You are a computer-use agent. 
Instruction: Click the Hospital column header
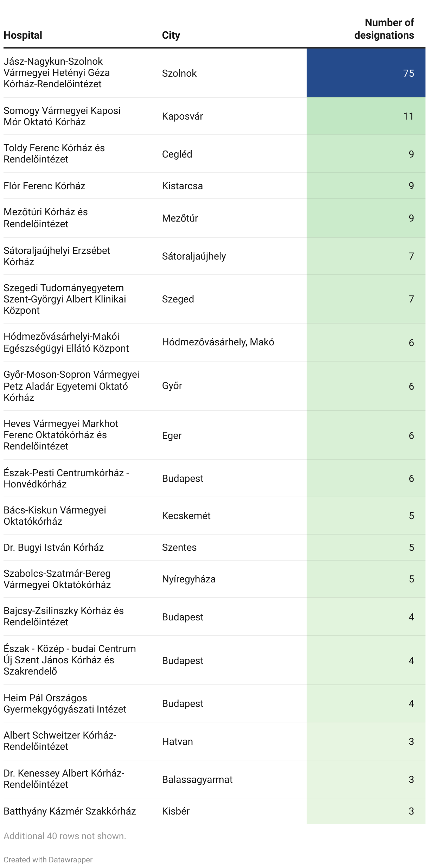[x=23, y=35]
